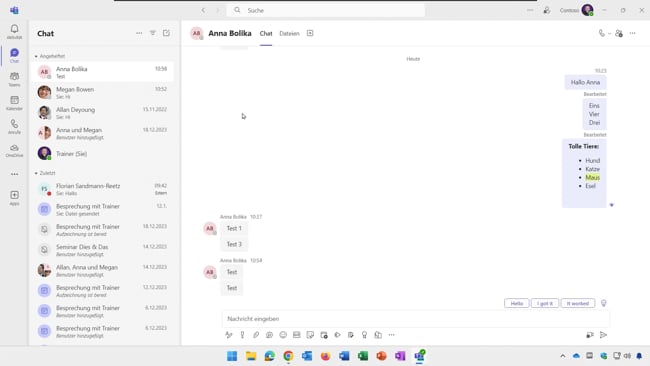
Task: Reply with suggested 'I got it'
Action: point(545,303)
